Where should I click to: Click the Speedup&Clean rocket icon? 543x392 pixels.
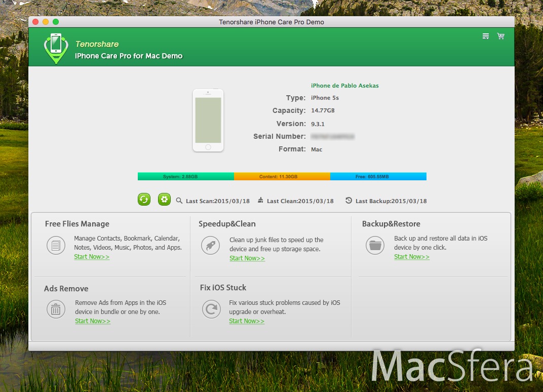[211, 245]
